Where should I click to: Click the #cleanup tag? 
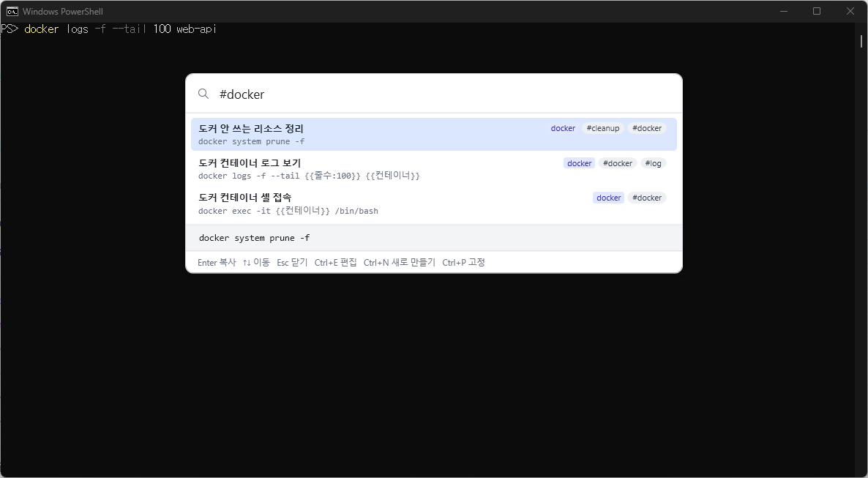coord(602,128)
